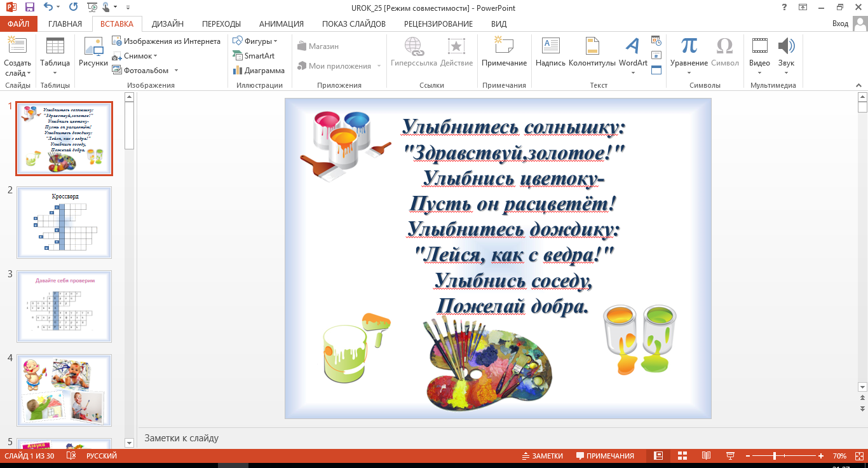Click the zoom level 70% button
This screenshot has height=468, width=868.
tap(839, 456)
